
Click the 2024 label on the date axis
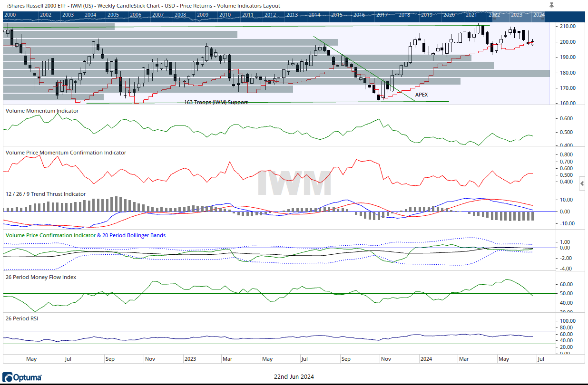426,359
